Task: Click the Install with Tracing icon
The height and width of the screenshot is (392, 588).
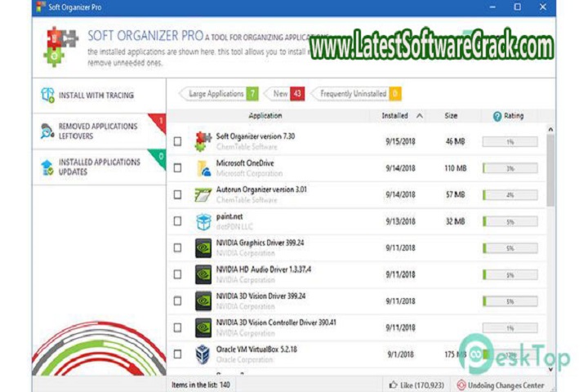Action: (x=47, y=95)
